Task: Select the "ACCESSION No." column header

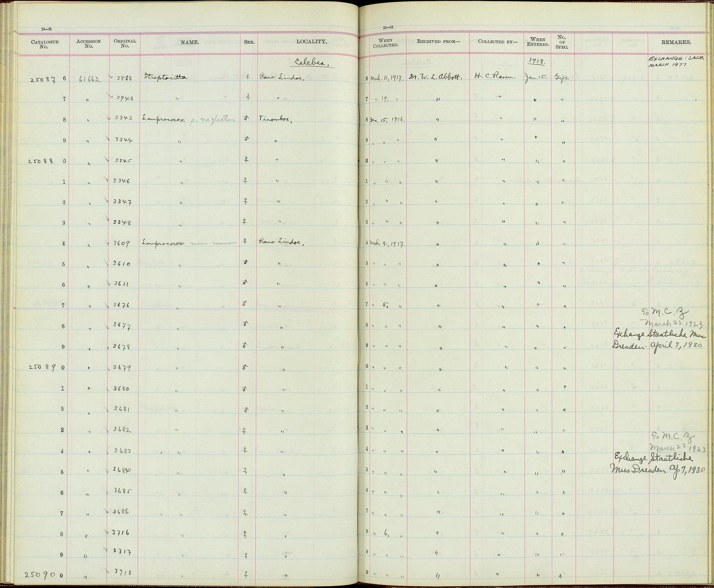Action: [x=89, y=44]
